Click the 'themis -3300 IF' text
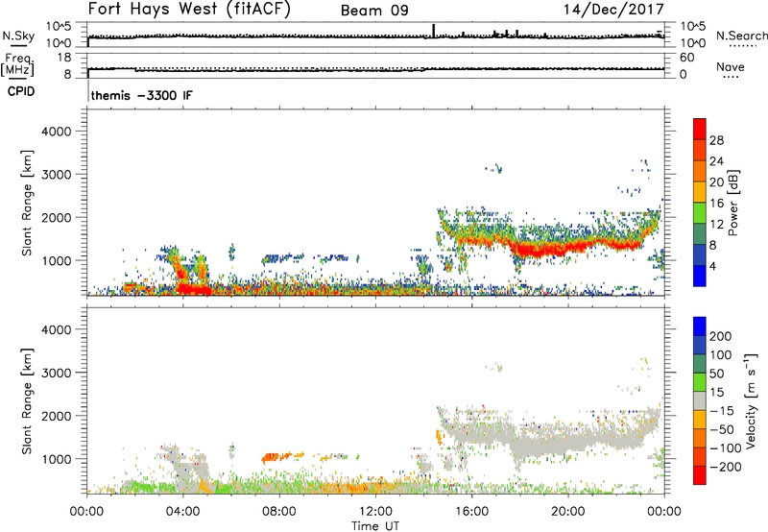The image size is (768, 532). [141, 95]
